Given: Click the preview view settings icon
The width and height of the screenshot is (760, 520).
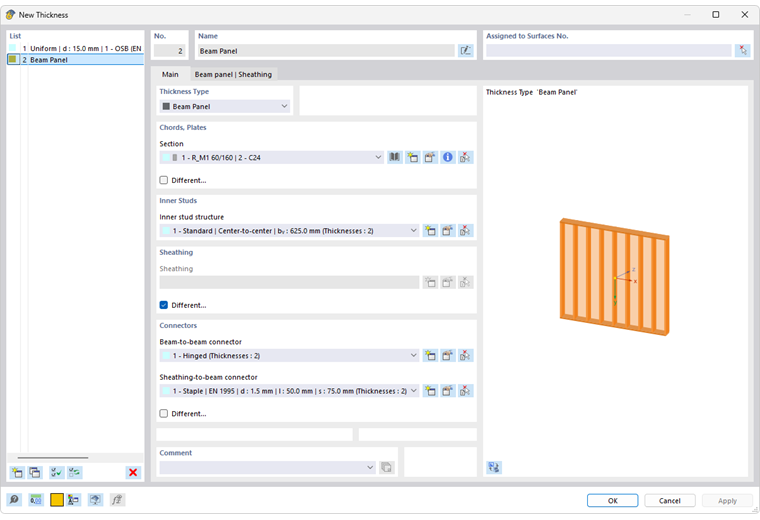Looking at the screenshot, I should [494, 467].
